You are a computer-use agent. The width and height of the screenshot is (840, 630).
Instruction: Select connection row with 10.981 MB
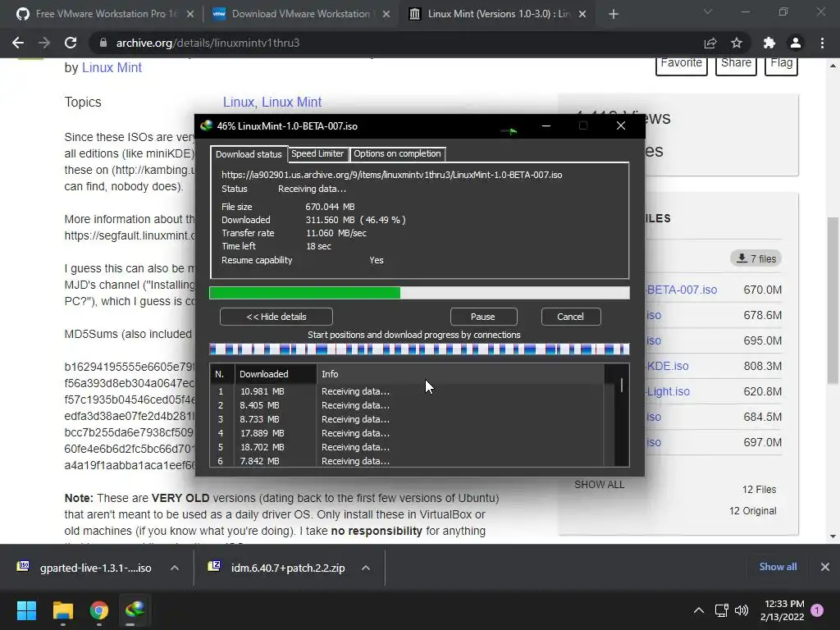[407, 391]
